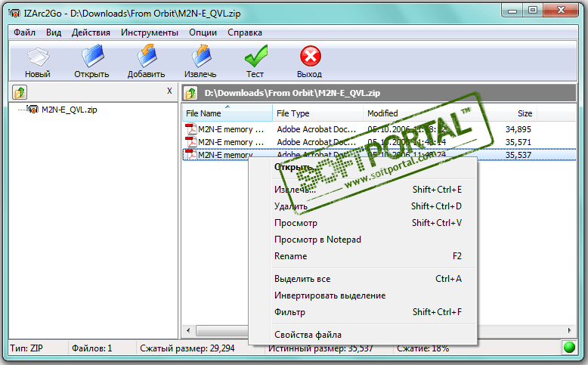This screenshot has height=365, width=588.
Task: Click the PDF icon of the 35,571 file
Action: pos(191,142)
